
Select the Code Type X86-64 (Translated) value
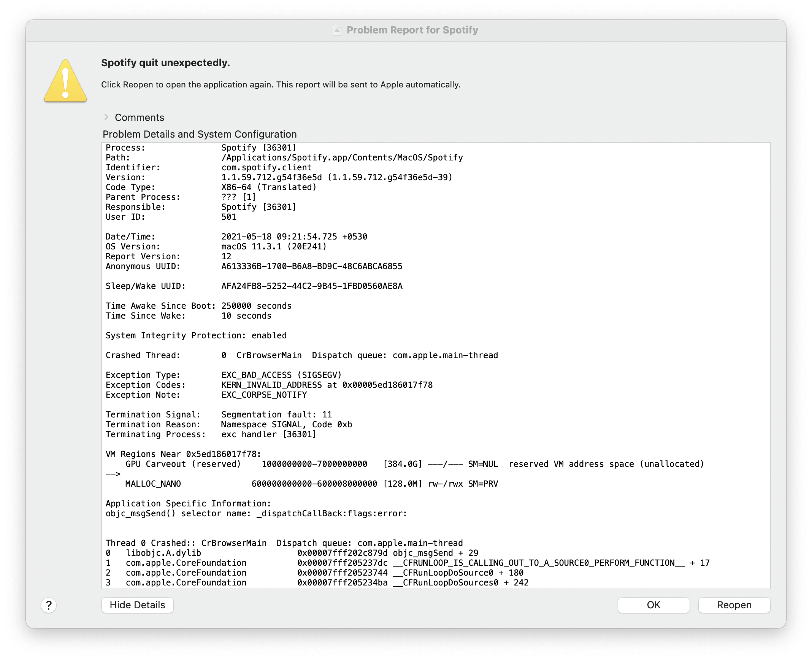pyautogui.click(x=269, y=187)
